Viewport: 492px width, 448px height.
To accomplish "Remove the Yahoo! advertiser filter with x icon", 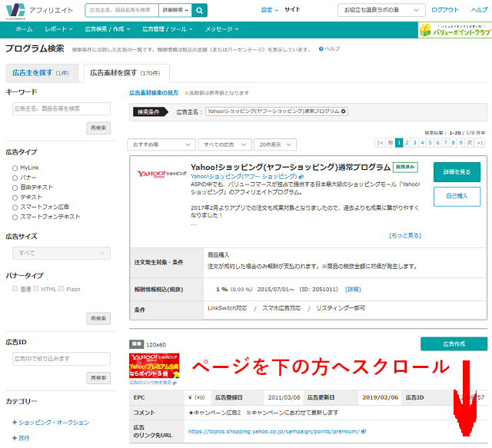I will (344, 111).
